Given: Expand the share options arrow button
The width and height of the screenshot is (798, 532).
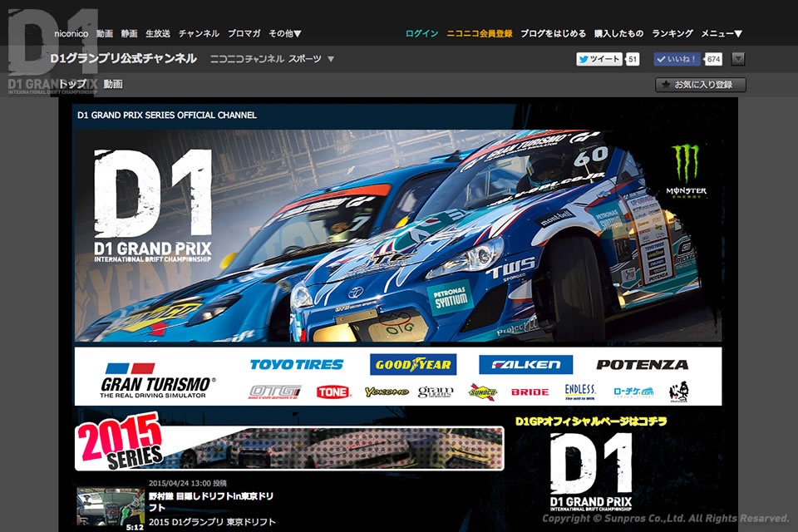Looking at the screenshot, I should click(x=738, y=59).
